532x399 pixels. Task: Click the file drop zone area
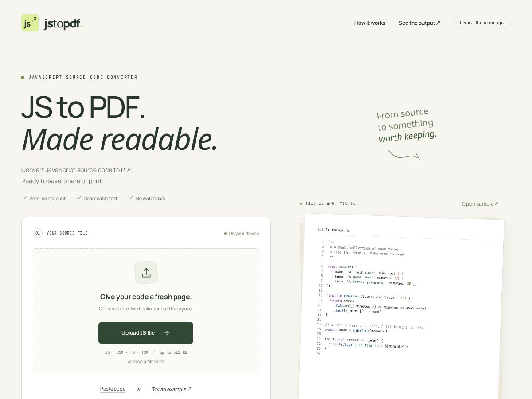(x=146, y=311)
